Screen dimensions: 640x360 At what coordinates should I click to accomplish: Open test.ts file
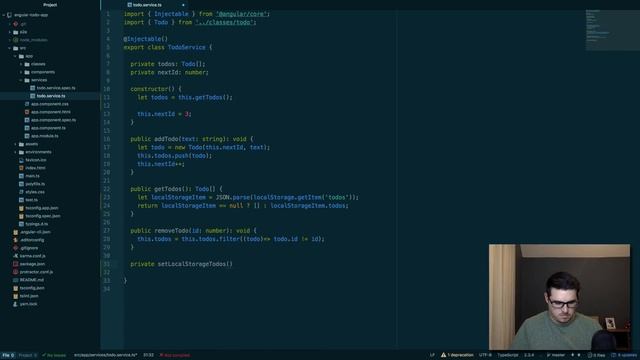click(x=31, y=200)
